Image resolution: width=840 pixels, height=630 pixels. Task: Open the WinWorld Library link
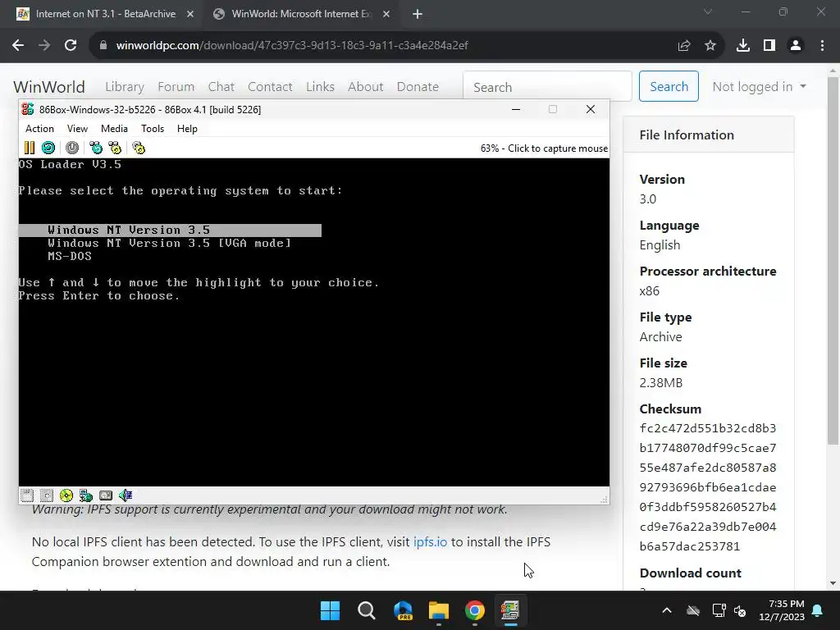[125, 87]
